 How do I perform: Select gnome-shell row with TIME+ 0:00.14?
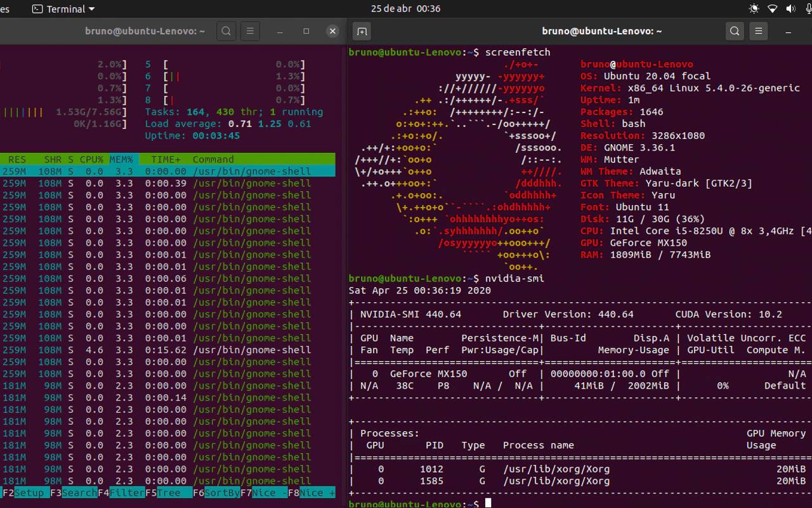(167, 398)
